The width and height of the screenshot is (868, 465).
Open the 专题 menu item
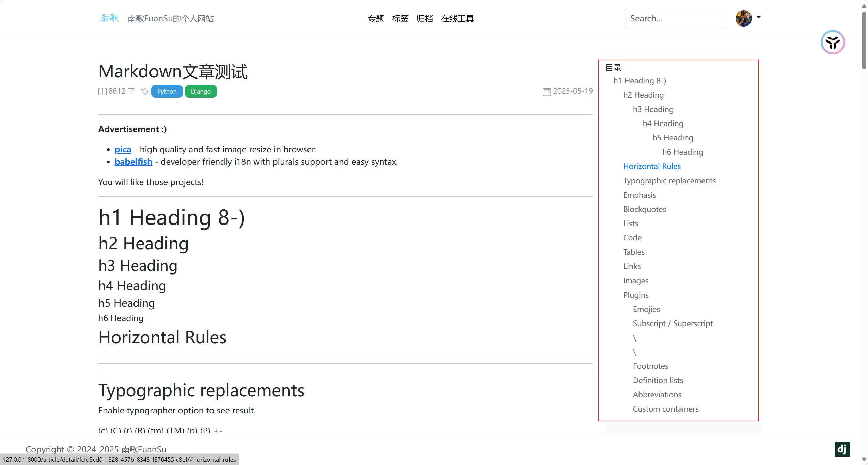[376, 19]
